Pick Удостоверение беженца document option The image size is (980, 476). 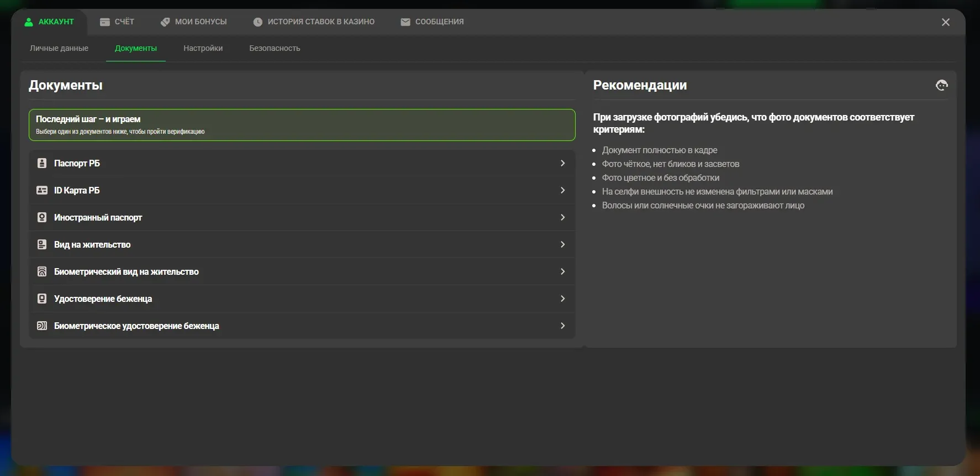(302, 299)
